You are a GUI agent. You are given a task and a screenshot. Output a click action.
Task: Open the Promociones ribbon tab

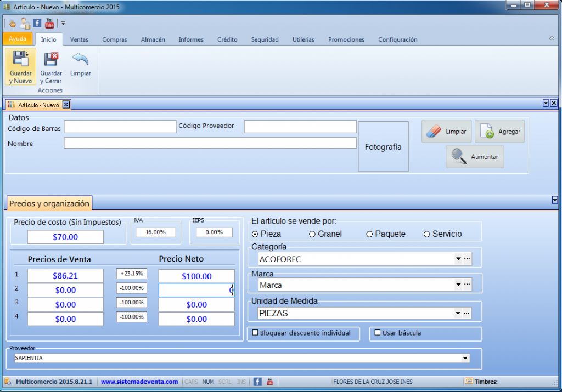[x=346, y=39]
